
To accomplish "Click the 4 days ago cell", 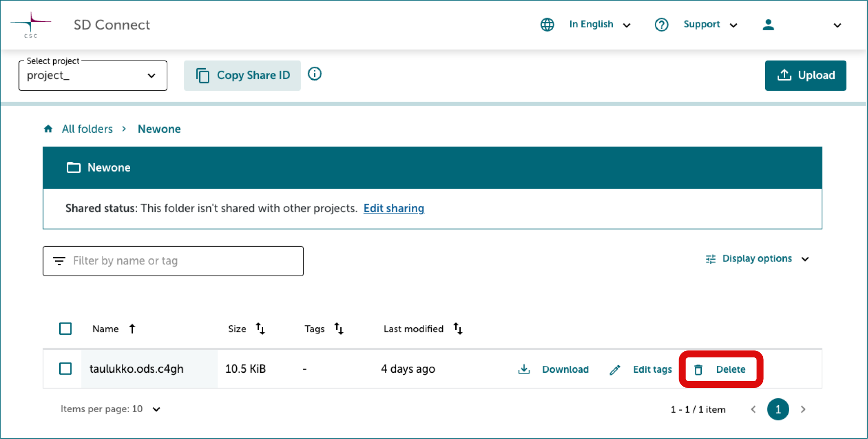I will click(x=408, y=369).
